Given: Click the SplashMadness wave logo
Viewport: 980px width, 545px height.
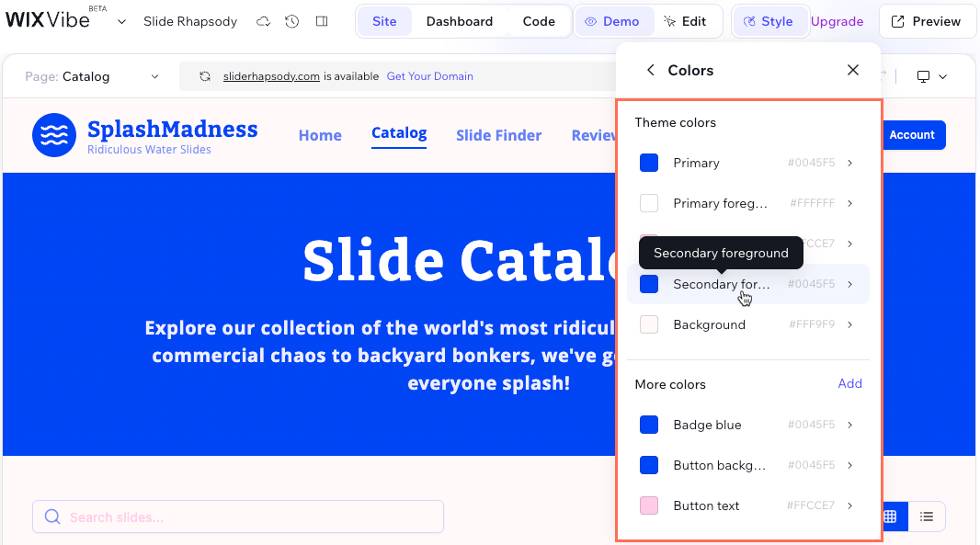Looking at the screenshot, I should click(55, 135).
